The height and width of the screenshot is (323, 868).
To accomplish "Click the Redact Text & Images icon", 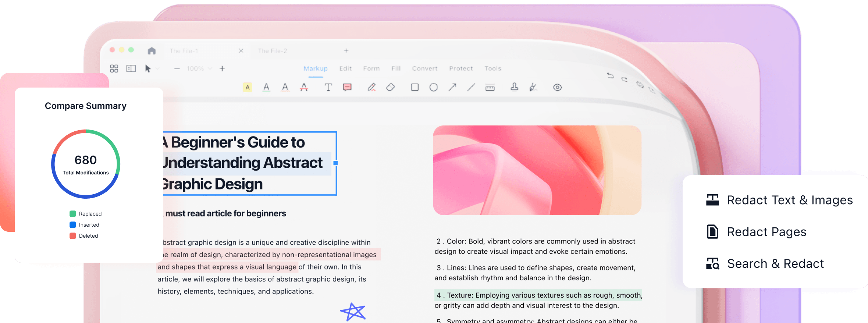I will pyautogui.click(x=712, y=200).
